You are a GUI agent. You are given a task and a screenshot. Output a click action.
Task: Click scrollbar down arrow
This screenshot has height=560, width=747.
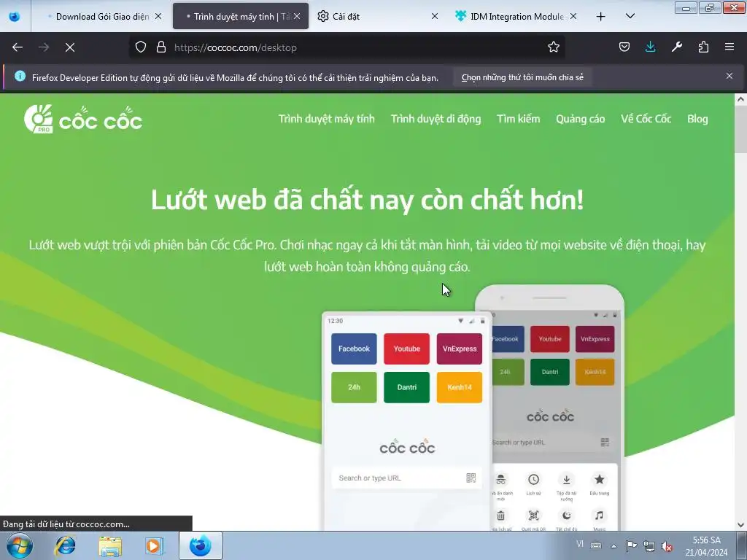[x=740, y=525]
